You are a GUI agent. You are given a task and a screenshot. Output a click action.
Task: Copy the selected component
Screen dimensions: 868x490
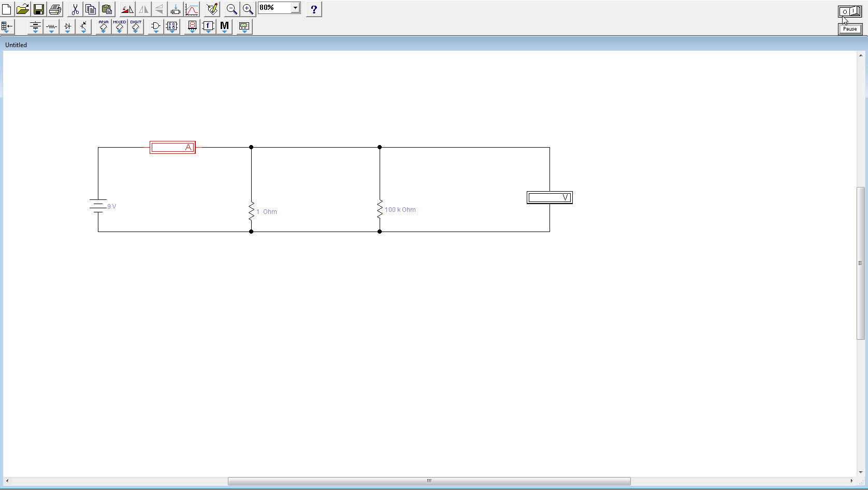(x=91, y=9)
